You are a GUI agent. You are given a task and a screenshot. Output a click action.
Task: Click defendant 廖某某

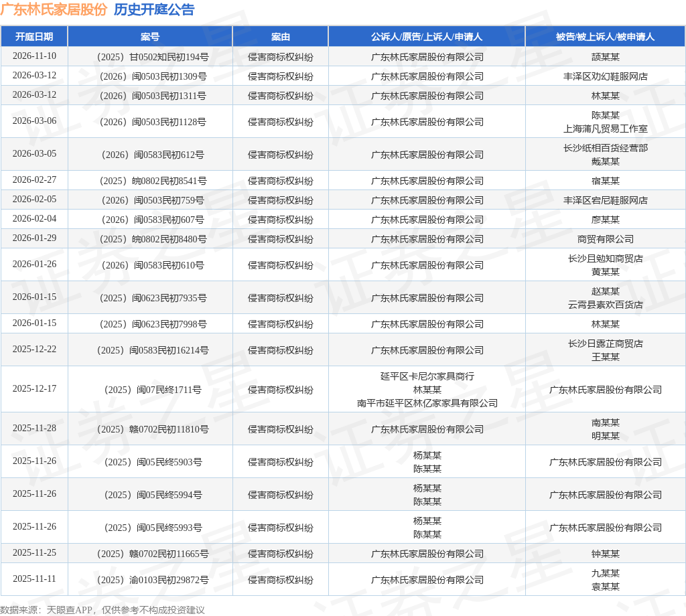tap(606, 220)
